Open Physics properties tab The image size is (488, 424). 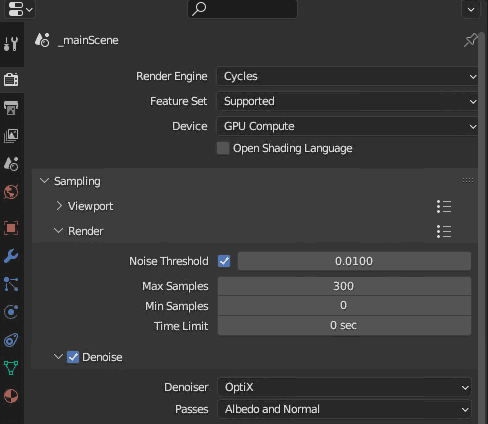point(11,312)
